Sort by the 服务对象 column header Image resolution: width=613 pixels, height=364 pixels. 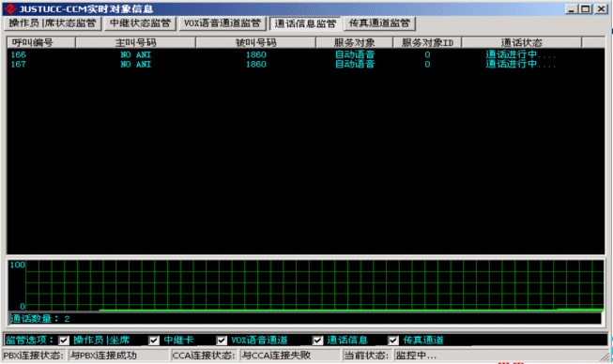354,42
